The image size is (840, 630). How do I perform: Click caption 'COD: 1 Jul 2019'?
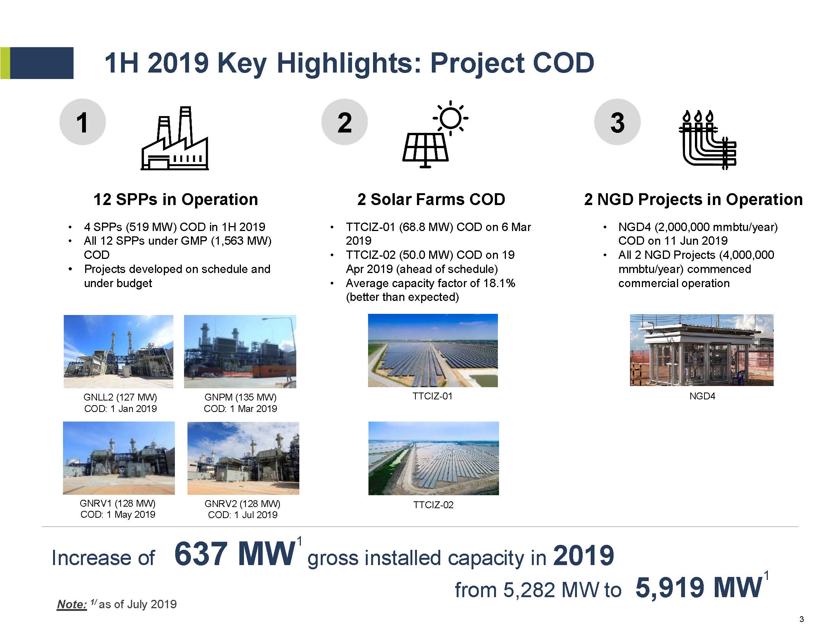[242, 515]
